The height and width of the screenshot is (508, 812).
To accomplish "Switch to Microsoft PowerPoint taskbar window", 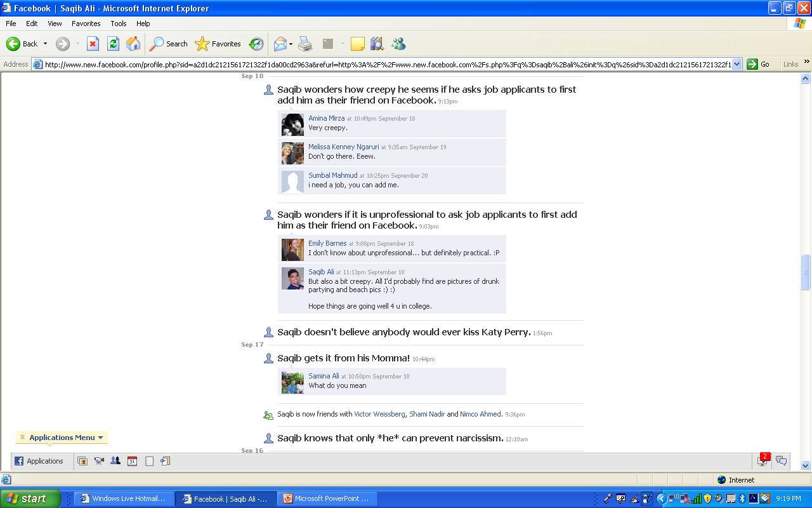I will tap(326, 498).
